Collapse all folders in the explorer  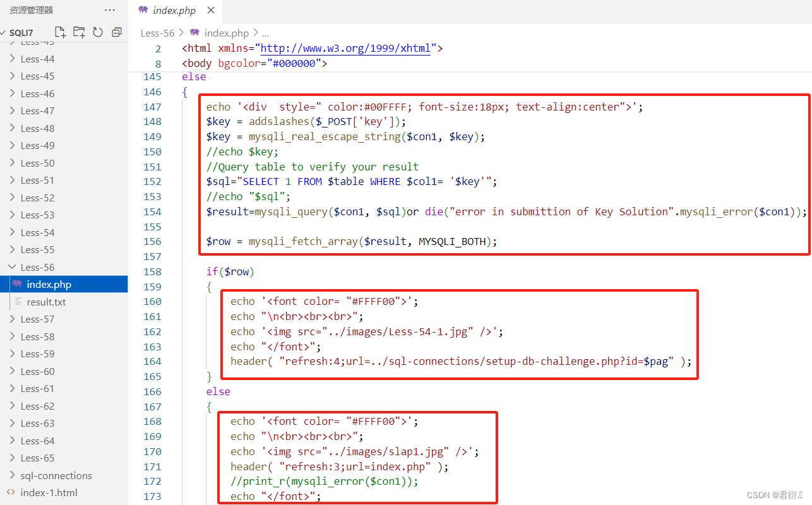click(x=117, y=32)
